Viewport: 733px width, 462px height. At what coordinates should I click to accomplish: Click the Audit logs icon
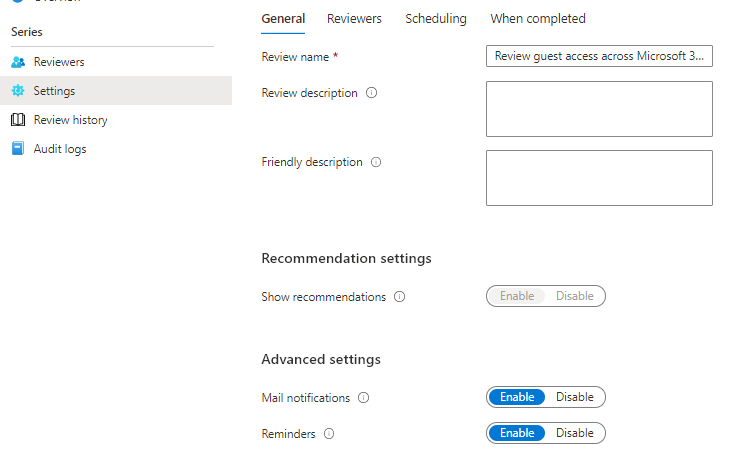[17, 149]
